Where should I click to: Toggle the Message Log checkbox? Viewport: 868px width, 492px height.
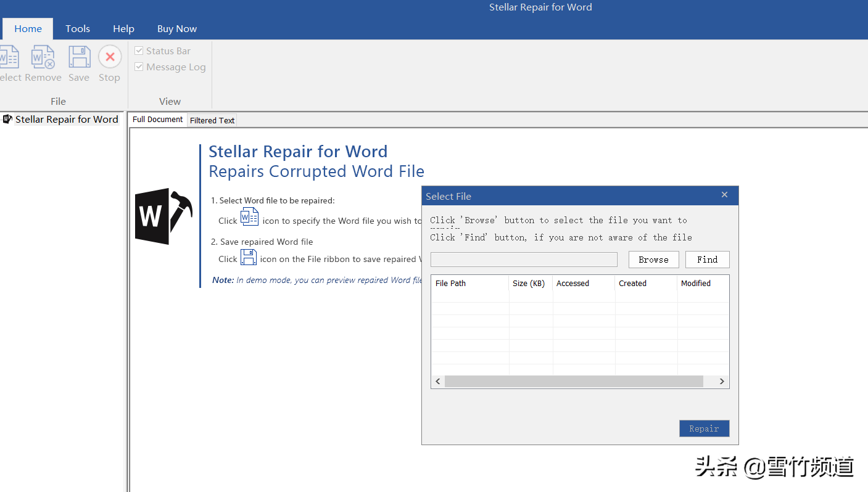coord(139,67)
